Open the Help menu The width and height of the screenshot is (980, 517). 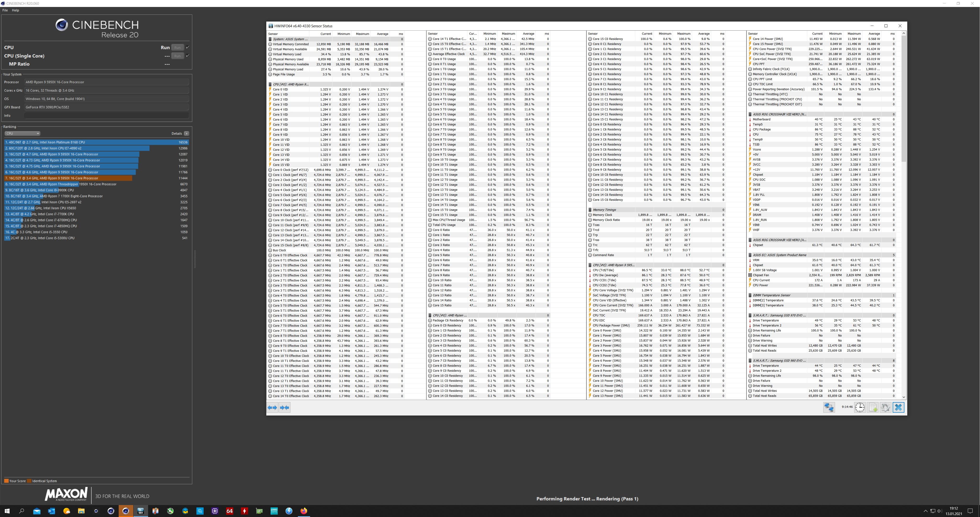tap(15, 10)
